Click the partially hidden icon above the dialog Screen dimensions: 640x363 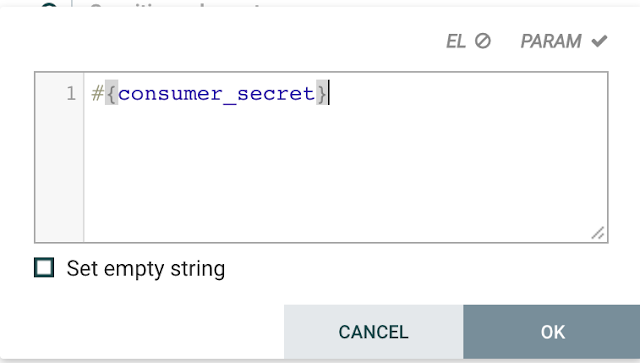49,4
